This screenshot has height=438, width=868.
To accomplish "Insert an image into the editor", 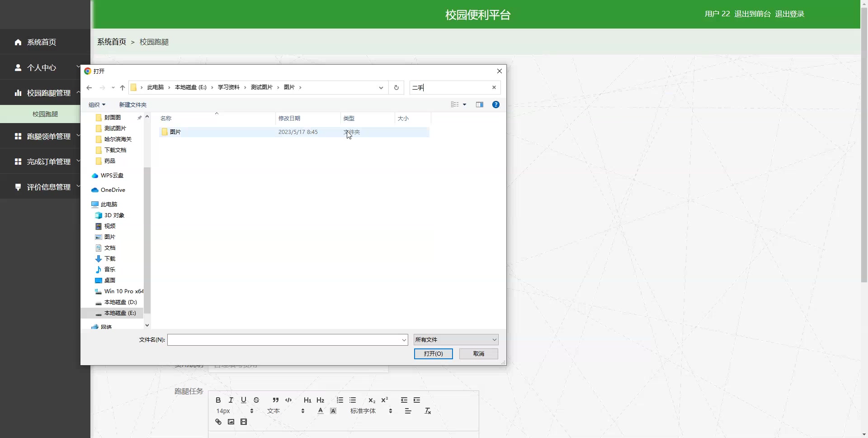I will pos(231,422).
